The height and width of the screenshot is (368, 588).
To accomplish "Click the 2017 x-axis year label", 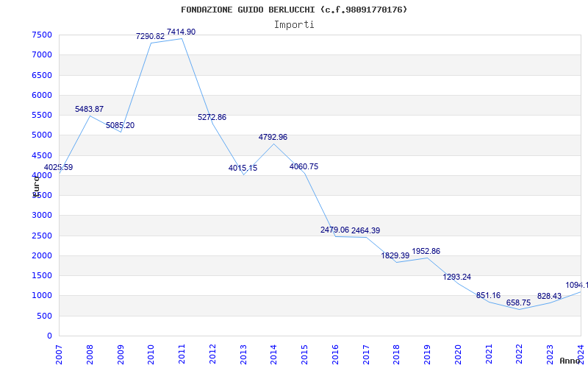I will (366, 354).
